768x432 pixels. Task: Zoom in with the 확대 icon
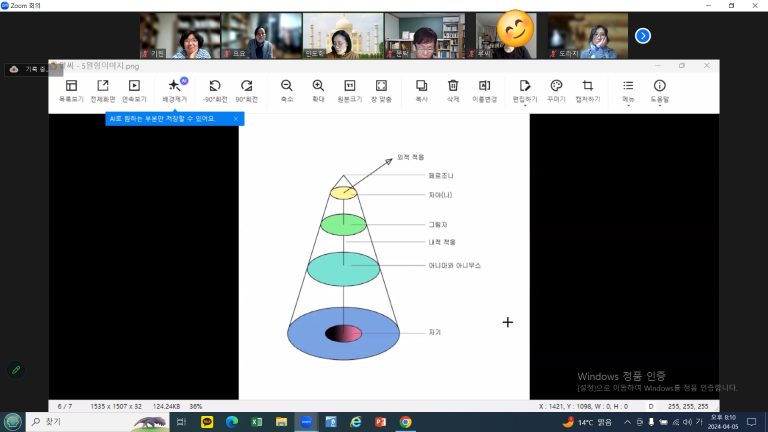point(318,90)
